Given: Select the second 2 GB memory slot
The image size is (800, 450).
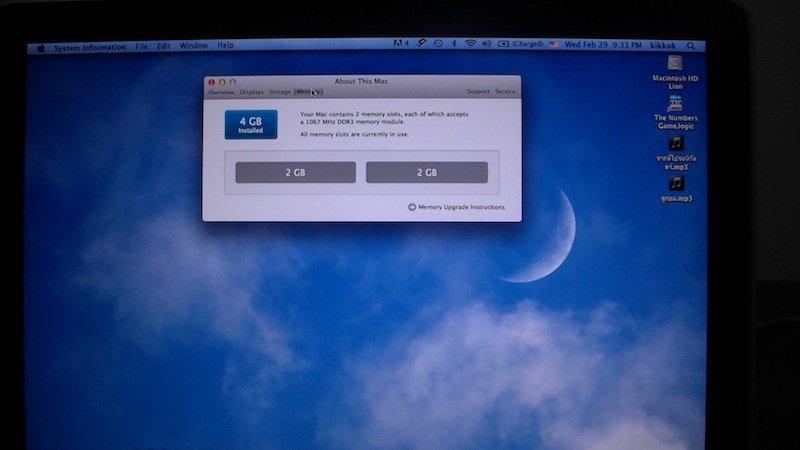Looking at the screenshot, I should [427, 172].
